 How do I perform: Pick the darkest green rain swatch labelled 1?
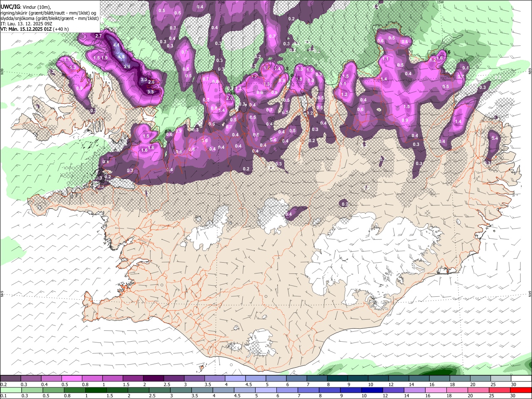click(x=96, y=390)
